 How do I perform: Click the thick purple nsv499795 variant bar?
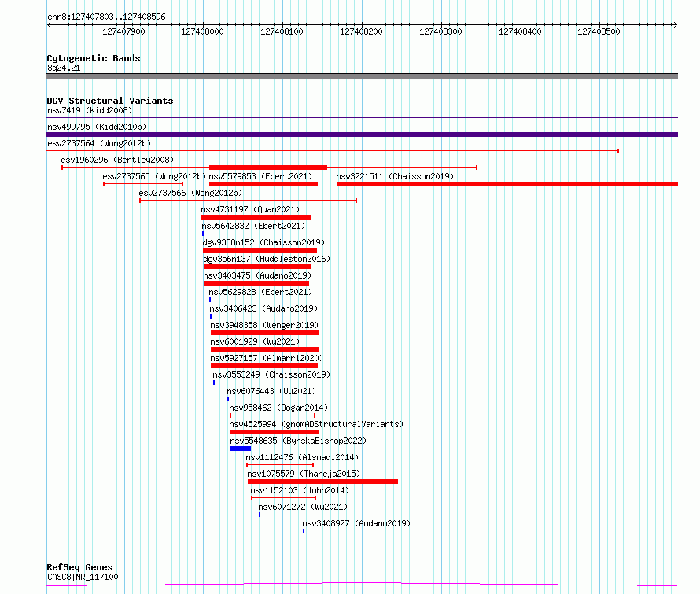pyautogui.click(x=362, y=135)
